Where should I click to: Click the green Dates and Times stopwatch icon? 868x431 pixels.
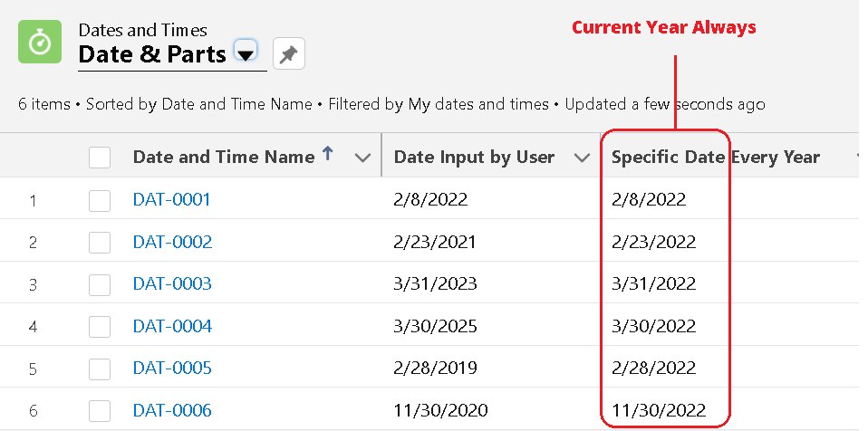40,42
